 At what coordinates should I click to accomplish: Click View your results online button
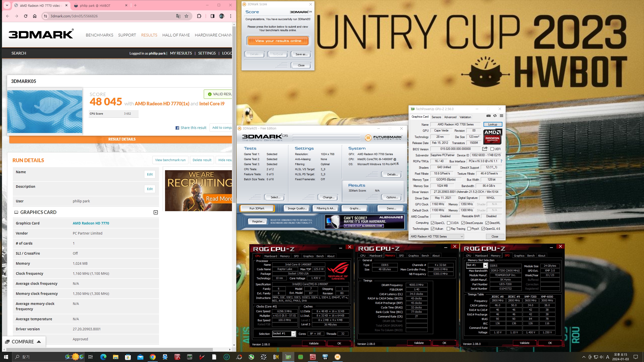[278, 41]
